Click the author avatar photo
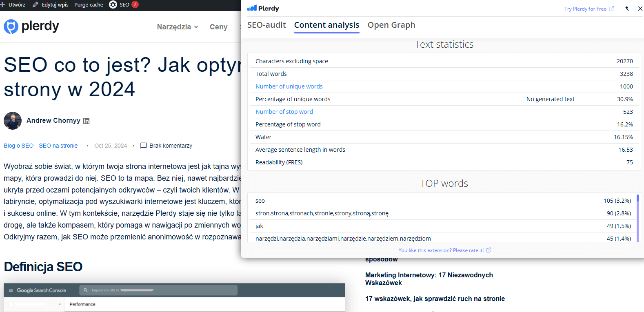 [13, 121]
